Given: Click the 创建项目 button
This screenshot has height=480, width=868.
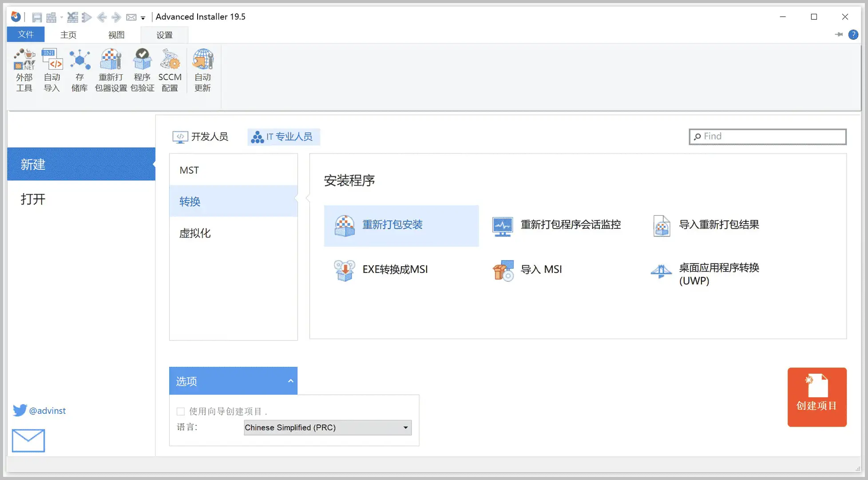Looking at the screenshot, I should pos(817,397).
